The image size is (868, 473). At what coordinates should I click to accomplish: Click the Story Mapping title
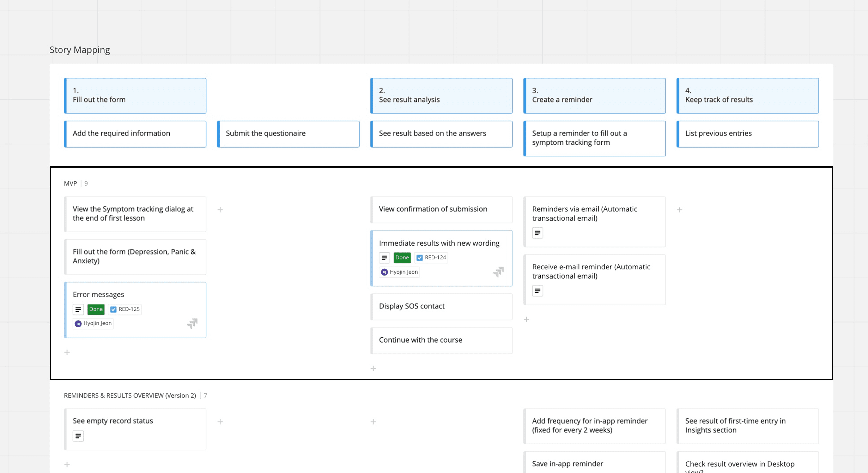click(x=80, y=50)
